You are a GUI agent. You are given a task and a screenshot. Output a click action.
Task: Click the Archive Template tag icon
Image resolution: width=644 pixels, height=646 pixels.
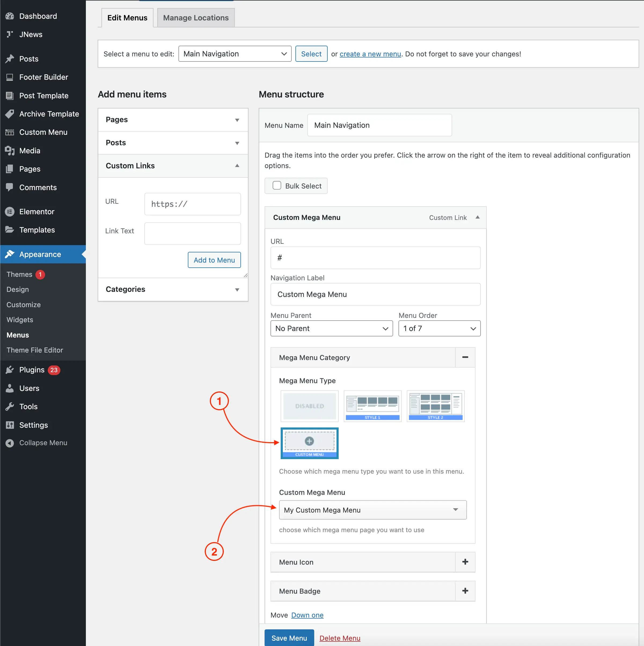[x=10, y=114]
